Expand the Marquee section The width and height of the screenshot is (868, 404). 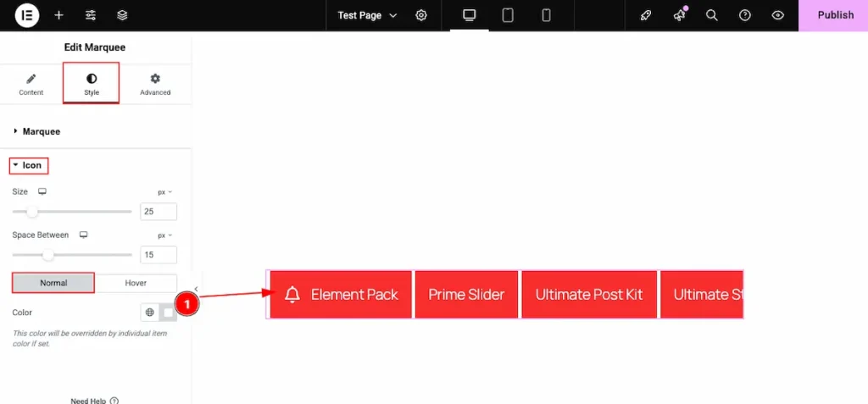click(x=41, y=131)
